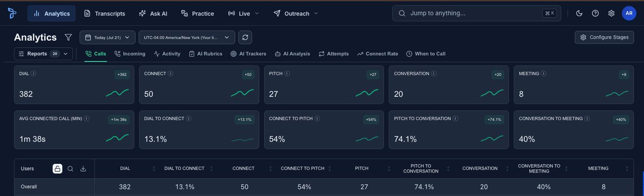The image size is (644, 196).
Task: Click the info icon next to PITCH card
Action: 288,73
